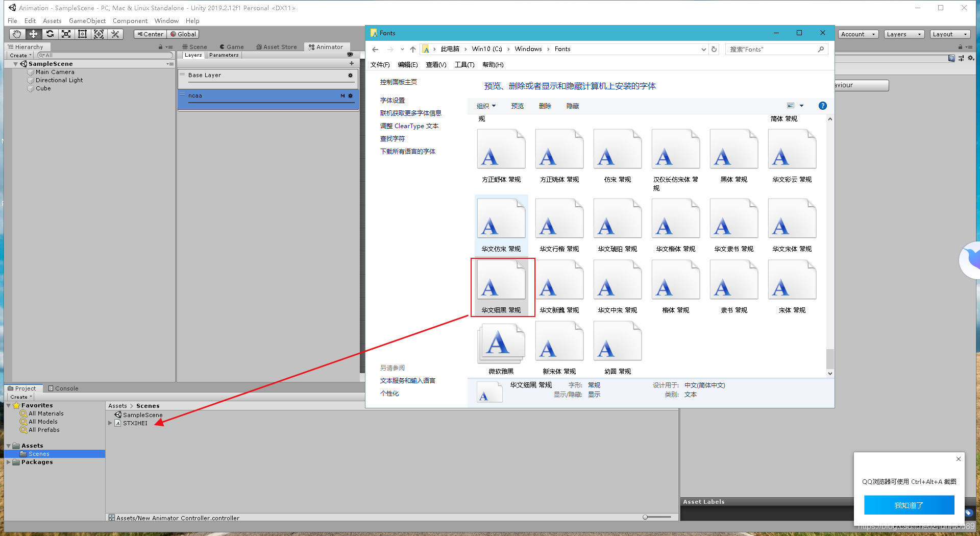Collapse Assets folder in Project tree
The image size is (980, 536).
pos(9,446)
